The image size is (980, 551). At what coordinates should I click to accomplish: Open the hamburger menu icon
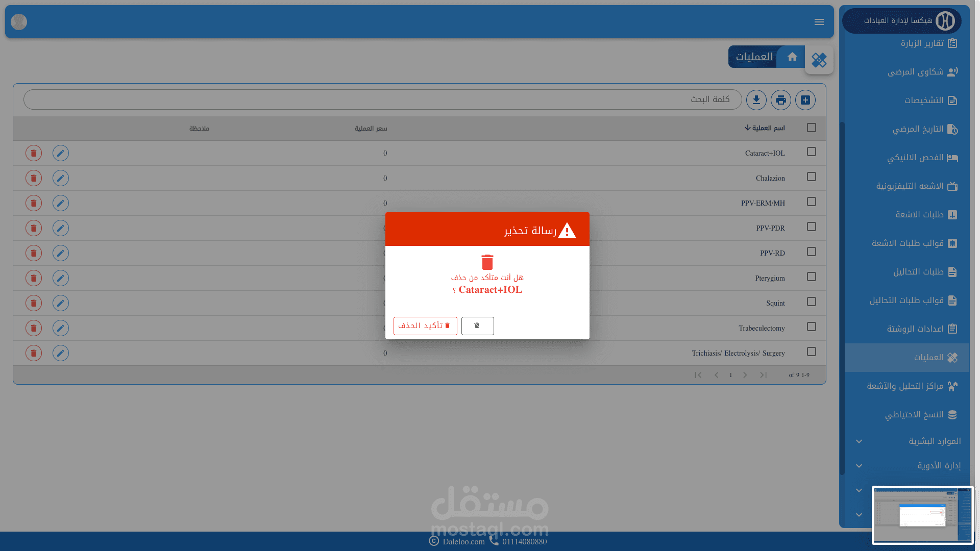click(x=819, y=22)
